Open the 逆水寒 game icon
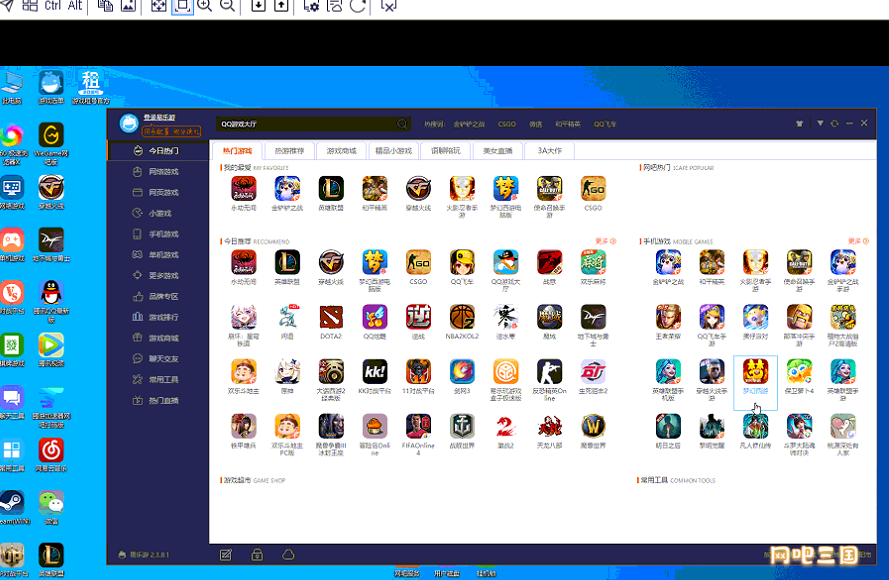Viewport: 889px width, 580px height. tap(506, 317)
